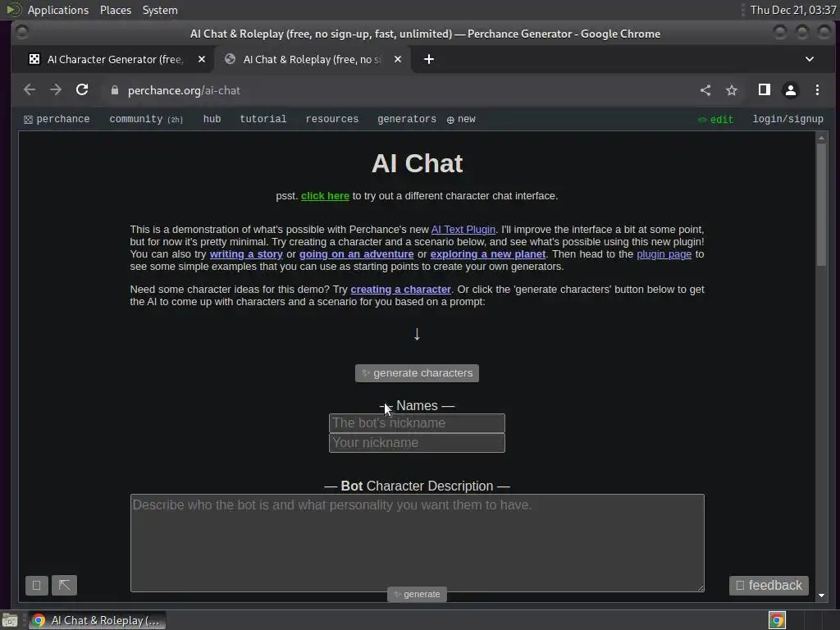Open the Applications menu
Image resolution: width=840 pixels, height=630 pixels.
click(58, 10)
